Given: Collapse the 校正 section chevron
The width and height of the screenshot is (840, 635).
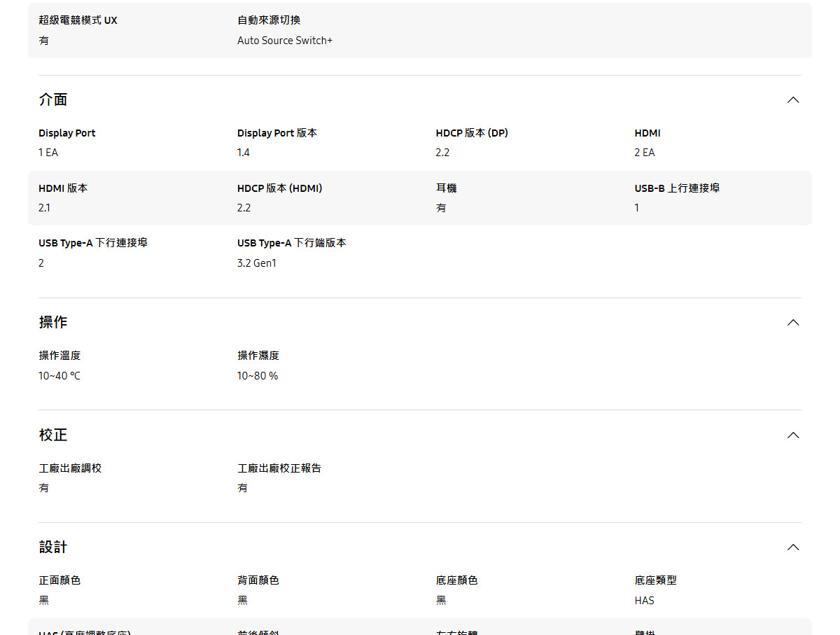Looking at the screenshot, I should (792, 435).
